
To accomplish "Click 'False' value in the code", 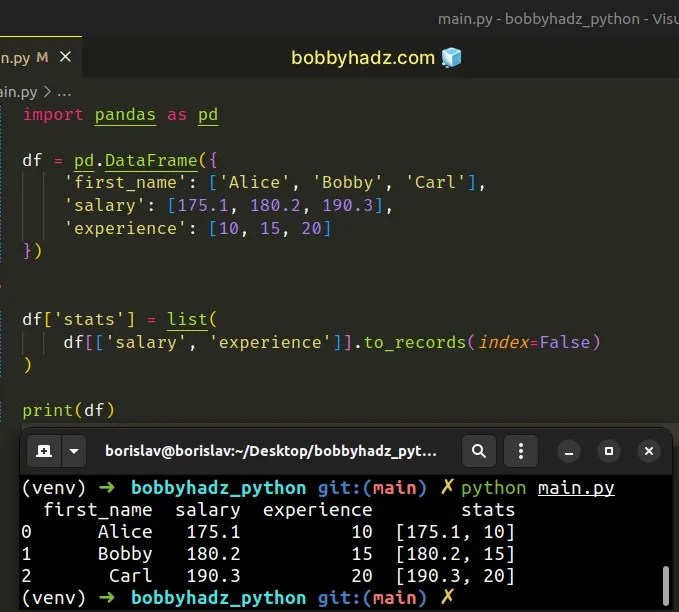I will point(565,343).
